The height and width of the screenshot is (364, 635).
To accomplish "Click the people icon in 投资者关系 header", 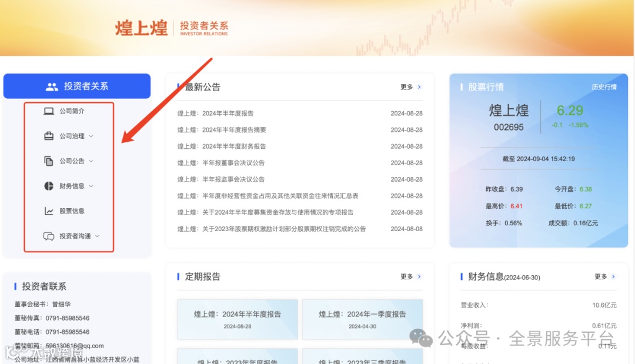I will point(52,86).
